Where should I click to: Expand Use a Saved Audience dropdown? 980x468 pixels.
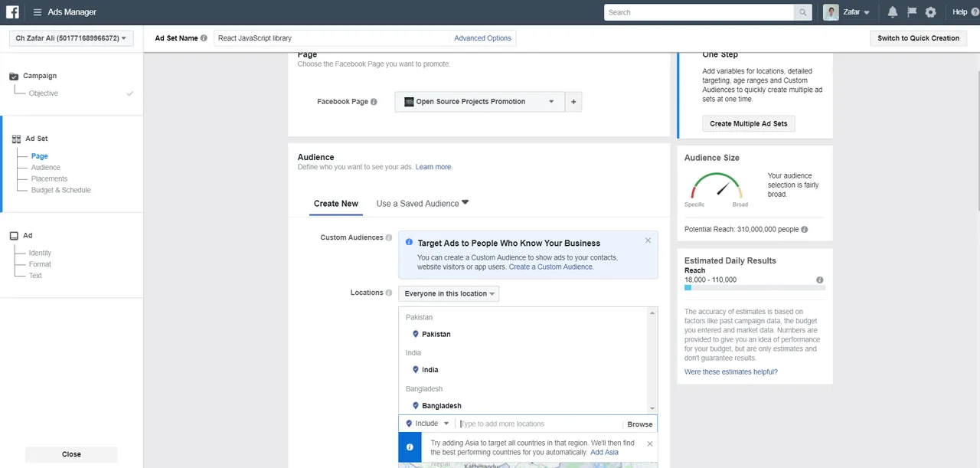tap(423, 204)
